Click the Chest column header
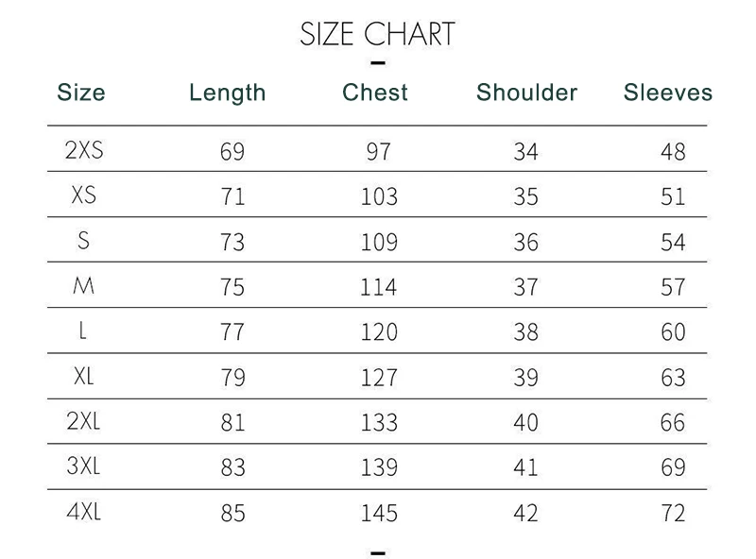Viewport: 756px width, 559px height. pyautogui.click(x=375, y=93)
